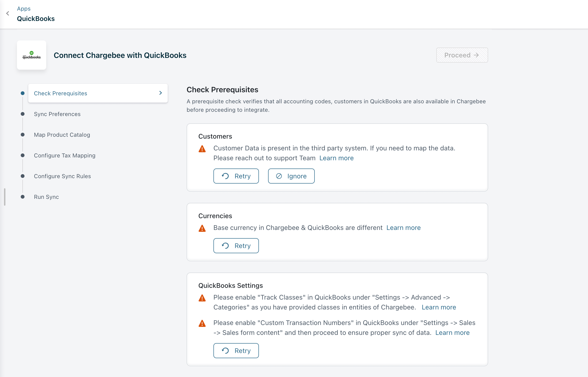Open the Sync Preferences step

click(x=57, y=114)
